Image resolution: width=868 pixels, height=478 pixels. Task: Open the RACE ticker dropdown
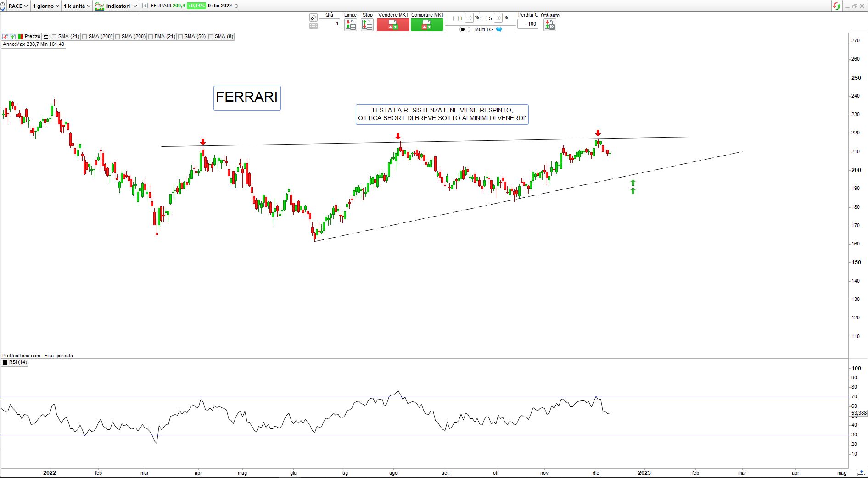[18, 6]
